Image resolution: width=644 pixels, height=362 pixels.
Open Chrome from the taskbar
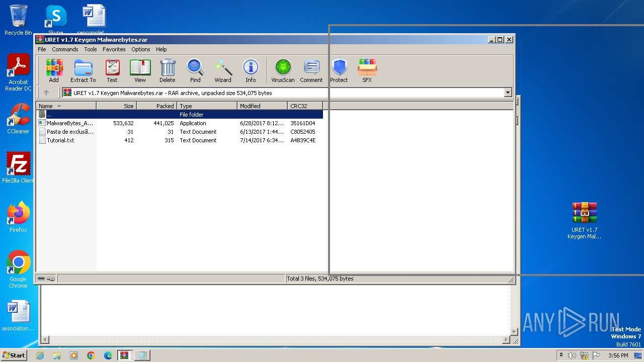point(91,355)
